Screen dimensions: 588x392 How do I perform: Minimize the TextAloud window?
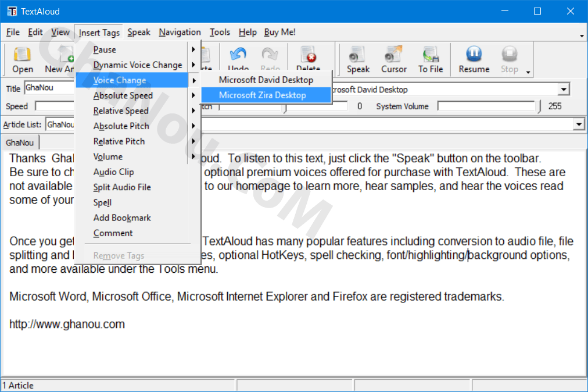click(x=505, y=11)
